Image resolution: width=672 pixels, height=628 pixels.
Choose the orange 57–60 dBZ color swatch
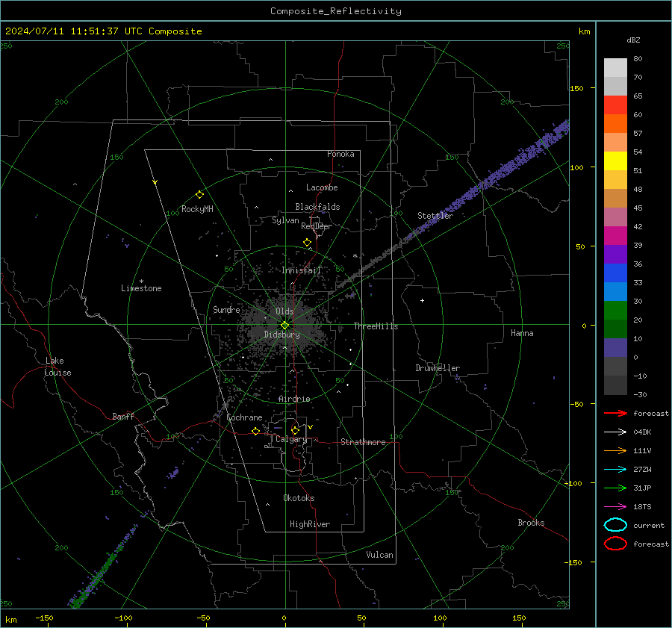click(x=615, y=124)
